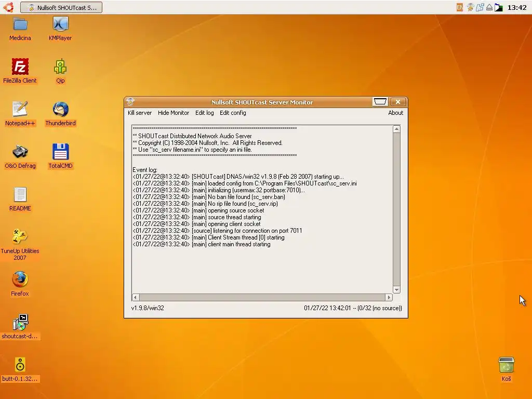
Task: Click Kill server in the menu
Action: click(x=140, y=113)
